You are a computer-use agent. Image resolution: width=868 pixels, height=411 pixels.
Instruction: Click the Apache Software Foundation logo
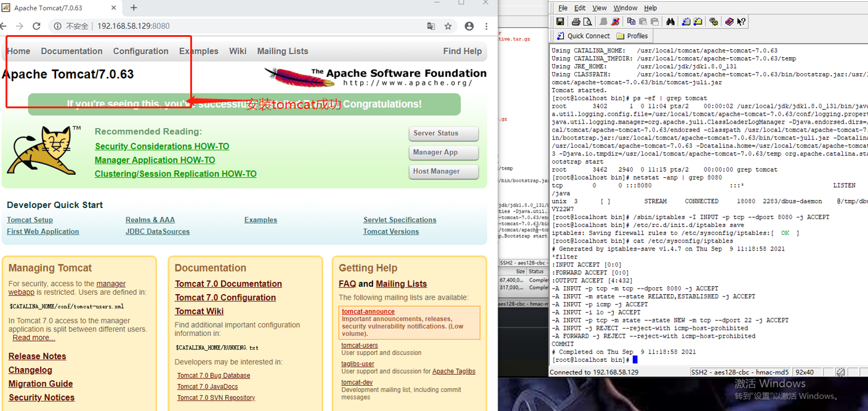coord(376,77)
